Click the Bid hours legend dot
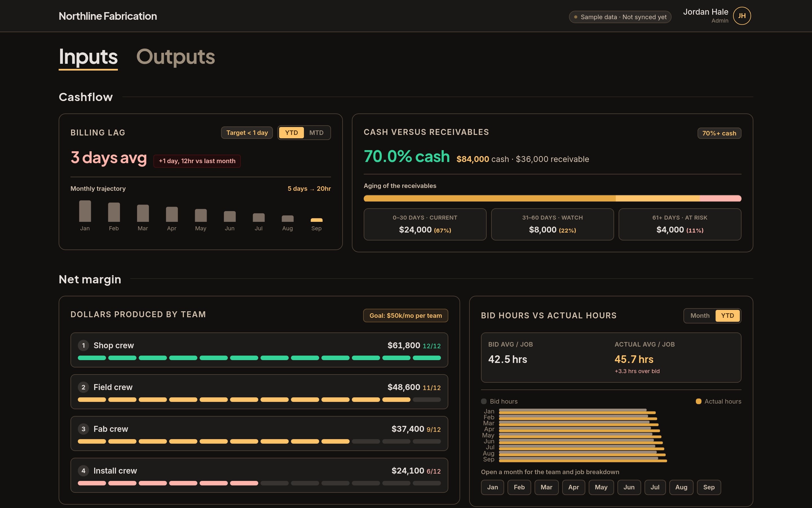This screenshot has height=508, width=812. point(484,401)
